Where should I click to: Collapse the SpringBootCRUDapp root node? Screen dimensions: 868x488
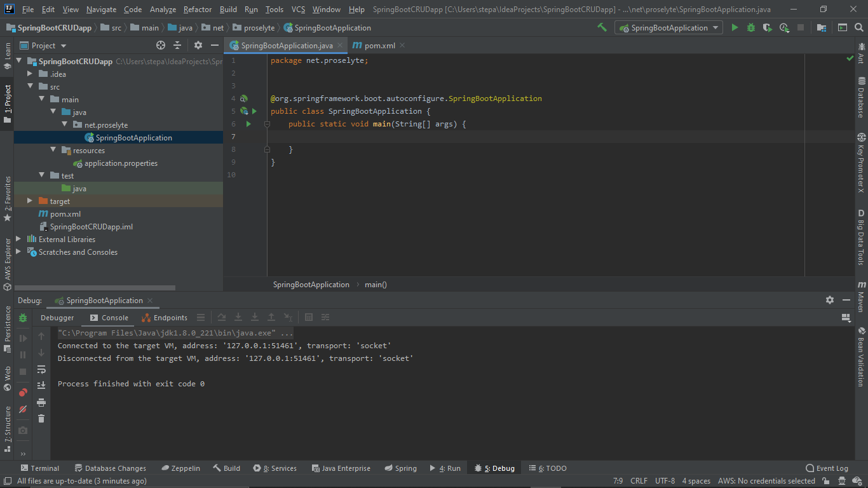pos(18,62)
